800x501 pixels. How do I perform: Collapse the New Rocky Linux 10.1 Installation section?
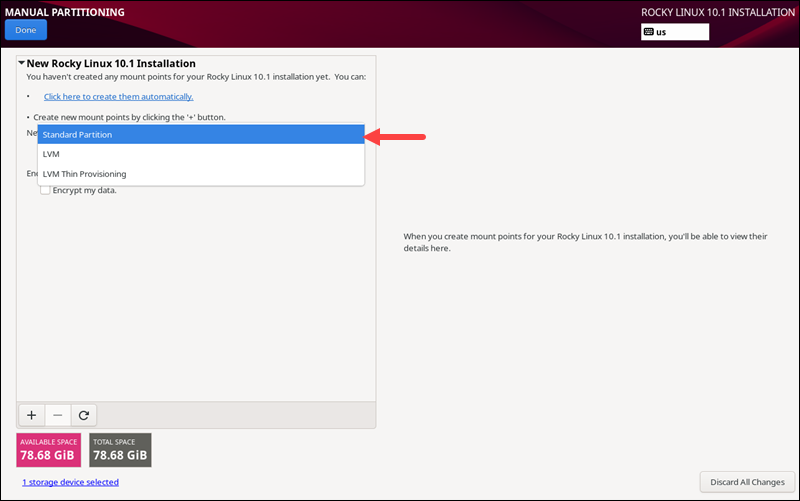(21, 64)
